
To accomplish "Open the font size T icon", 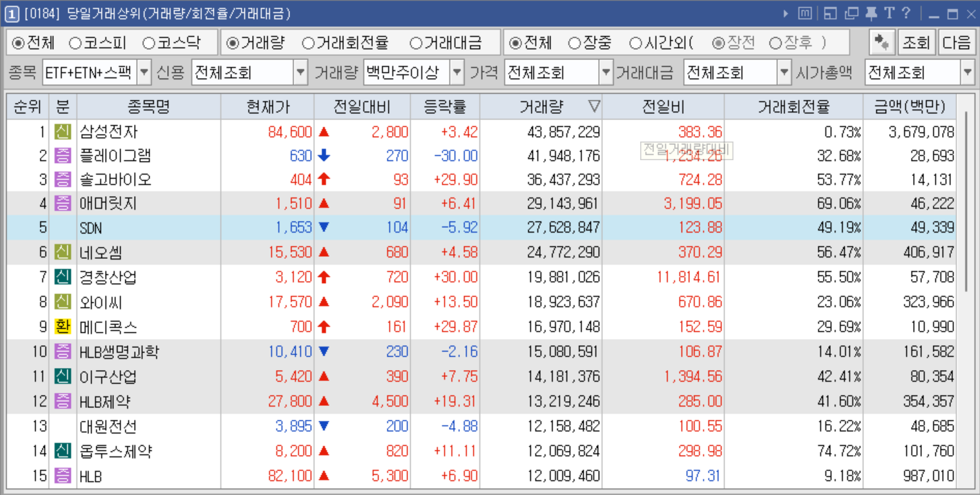I will pyautogui.click(x=889, y=13).
